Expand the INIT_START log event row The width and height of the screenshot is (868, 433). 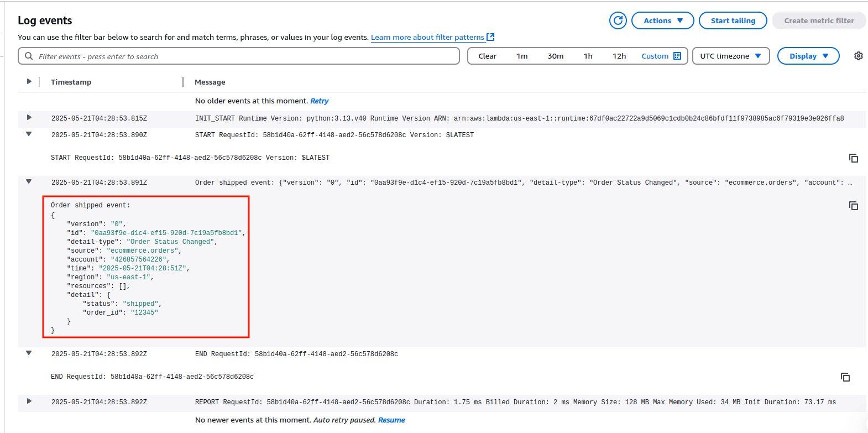pyautogui.click(x=29, y=118)
